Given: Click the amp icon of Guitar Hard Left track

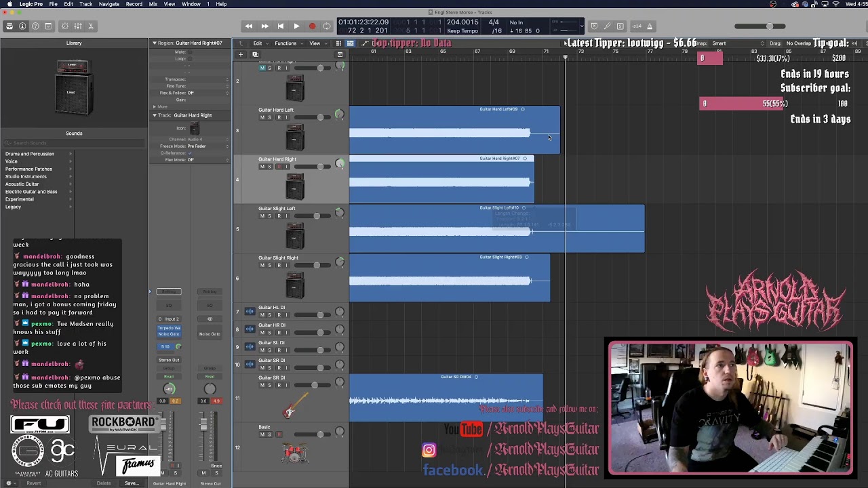Looking at the screenshot, I should click(295, 138).
